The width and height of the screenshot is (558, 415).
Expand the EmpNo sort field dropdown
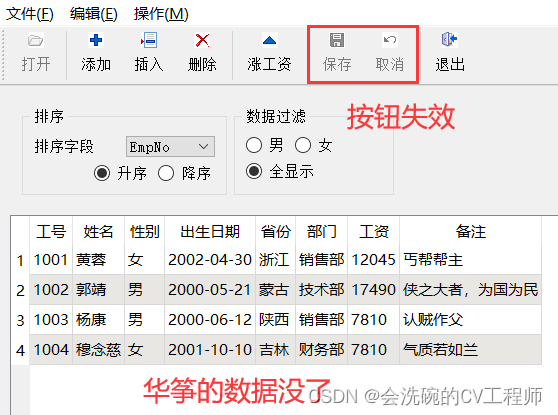click(x=170, y=146)
